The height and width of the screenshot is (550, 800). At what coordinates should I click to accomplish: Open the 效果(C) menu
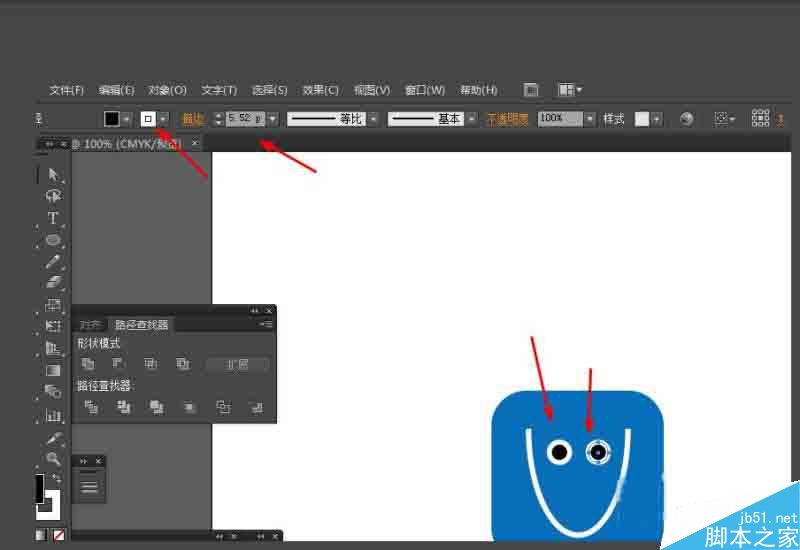pos(320,90)
